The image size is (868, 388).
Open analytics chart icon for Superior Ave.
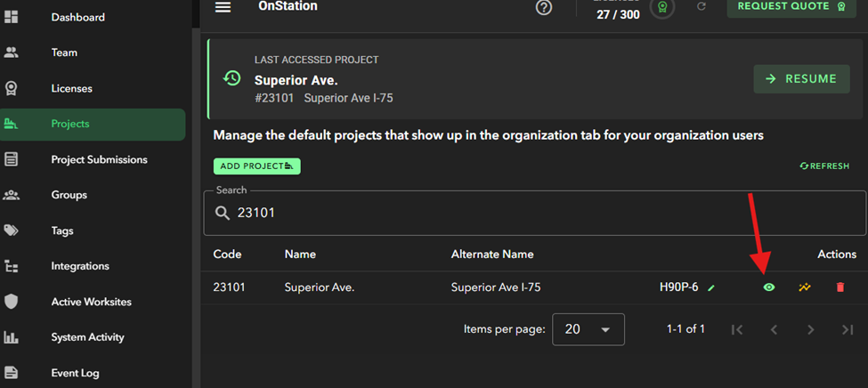[805, 287]
